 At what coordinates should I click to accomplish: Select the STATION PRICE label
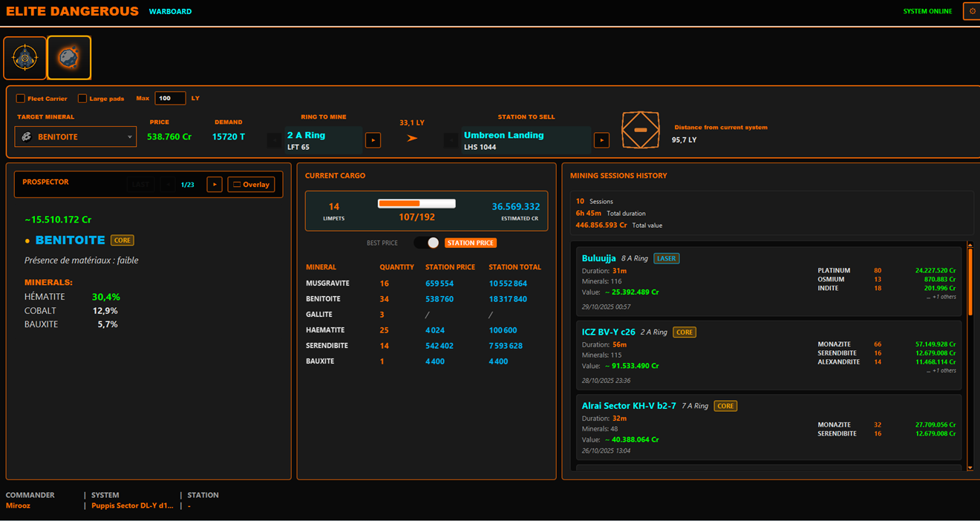tap(471, 243)
